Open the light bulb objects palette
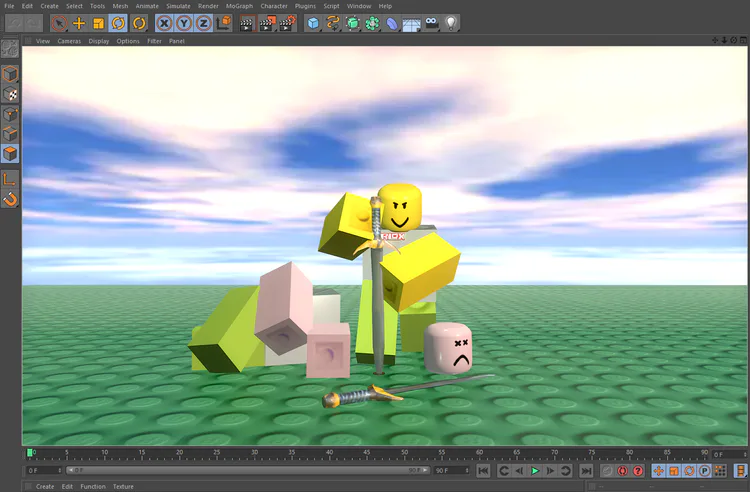 pyautogui.click(x=451, y=23)
